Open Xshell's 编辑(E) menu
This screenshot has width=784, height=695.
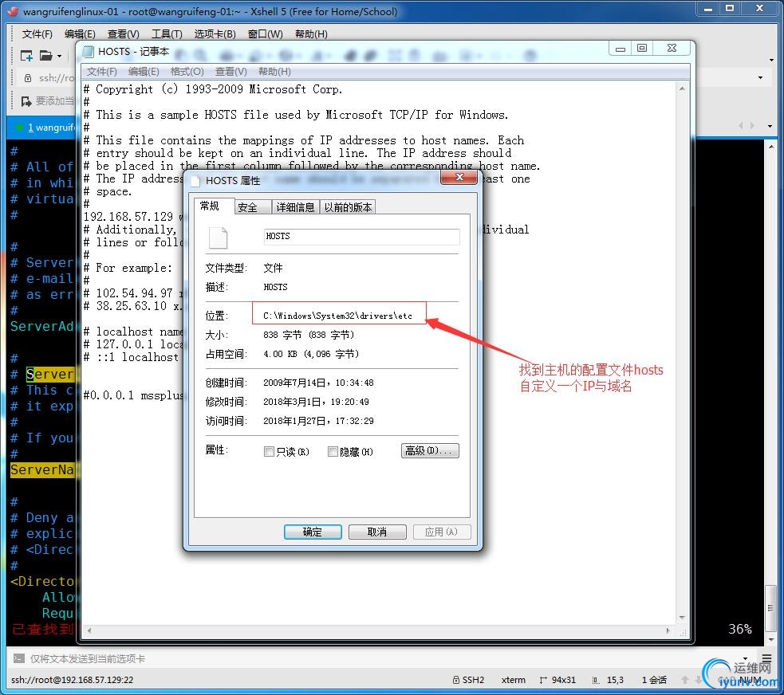(80, 34)
